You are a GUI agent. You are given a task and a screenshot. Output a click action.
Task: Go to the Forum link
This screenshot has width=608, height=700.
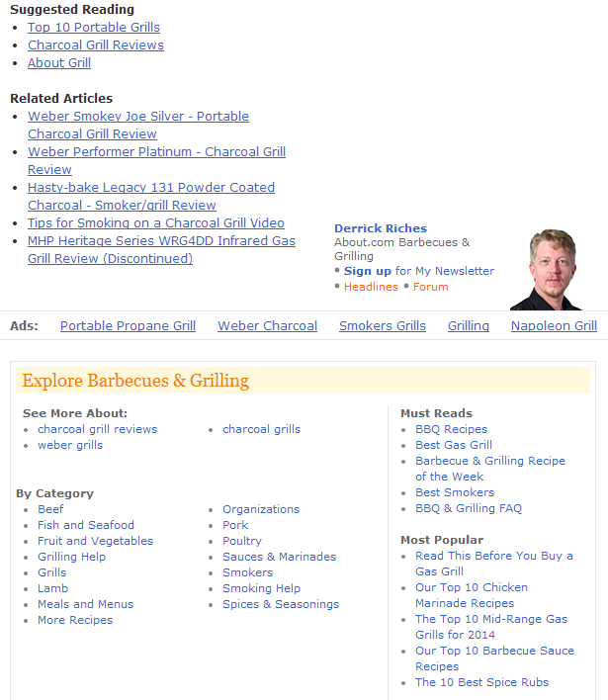(430, 287)
